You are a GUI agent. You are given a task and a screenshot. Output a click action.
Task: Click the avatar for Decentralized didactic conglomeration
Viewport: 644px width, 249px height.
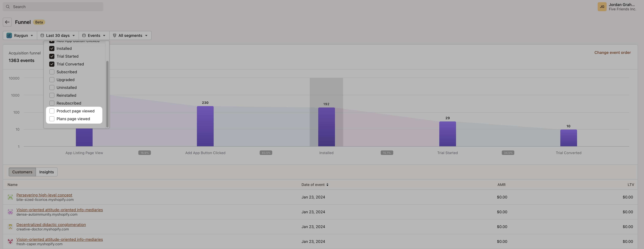click(x=10, y=227)
